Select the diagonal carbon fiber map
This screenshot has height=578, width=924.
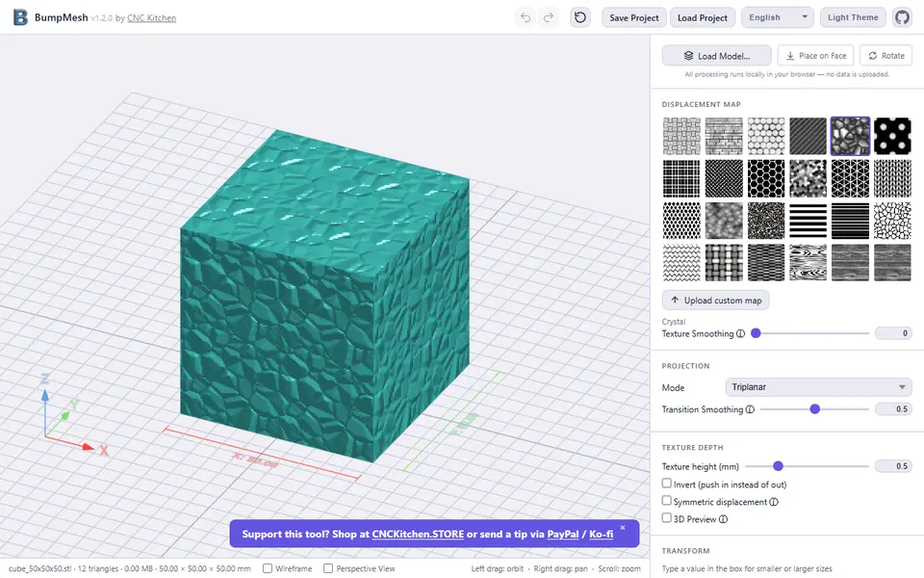[808, 136]
